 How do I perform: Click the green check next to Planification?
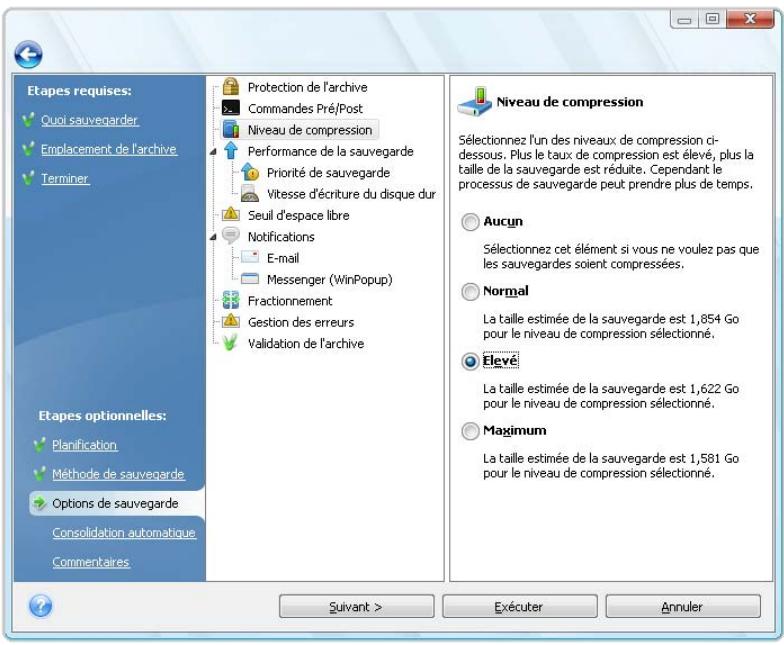click(40, 444)
